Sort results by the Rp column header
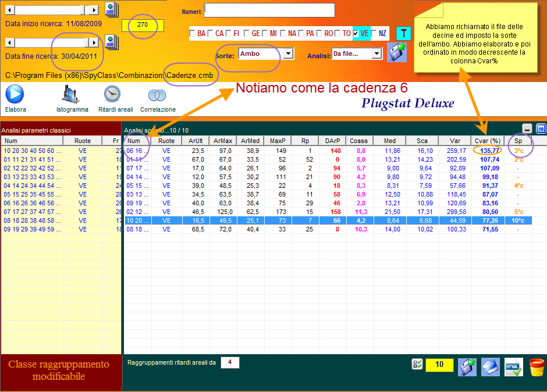This screenshot has width=547, height=392. coord(306,141)
